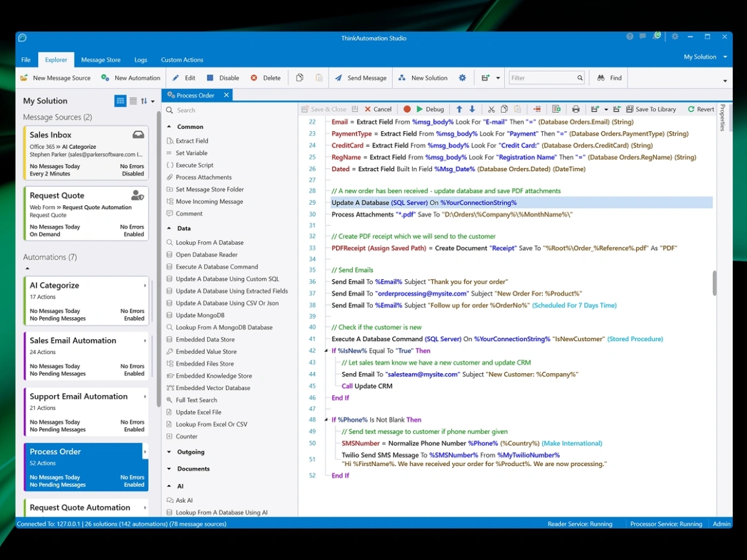747x560 pixels.
Task: Click the New Automation button
Action: pos(131,78)
